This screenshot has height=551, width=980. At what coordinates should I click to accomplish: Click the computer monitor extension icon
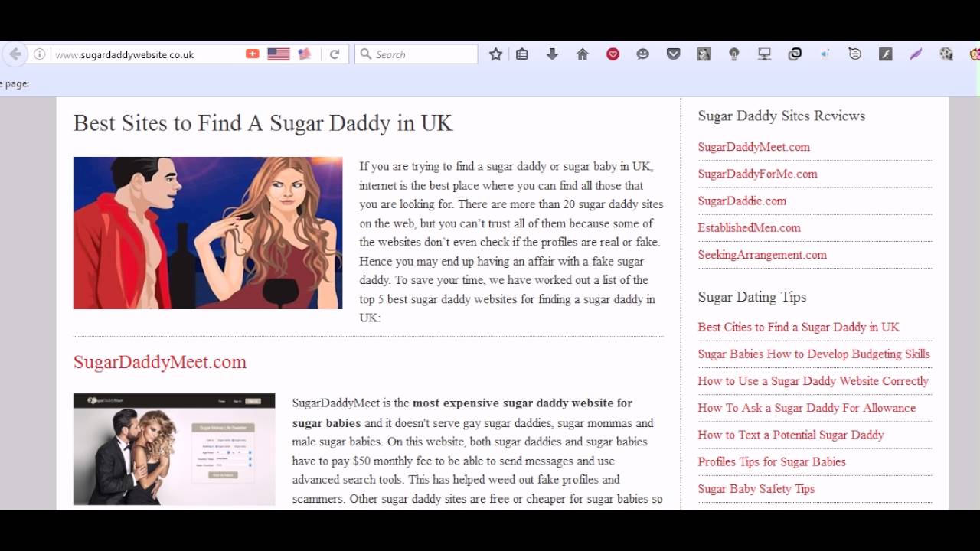764,54
